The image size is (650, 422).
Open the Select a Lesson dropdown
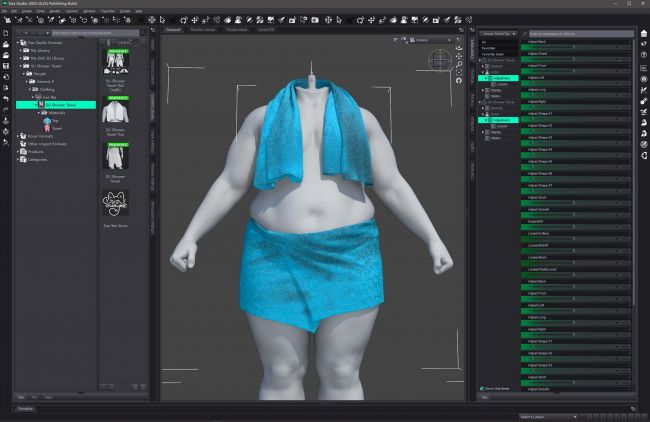pyautogui.click(x=548, y=416)
